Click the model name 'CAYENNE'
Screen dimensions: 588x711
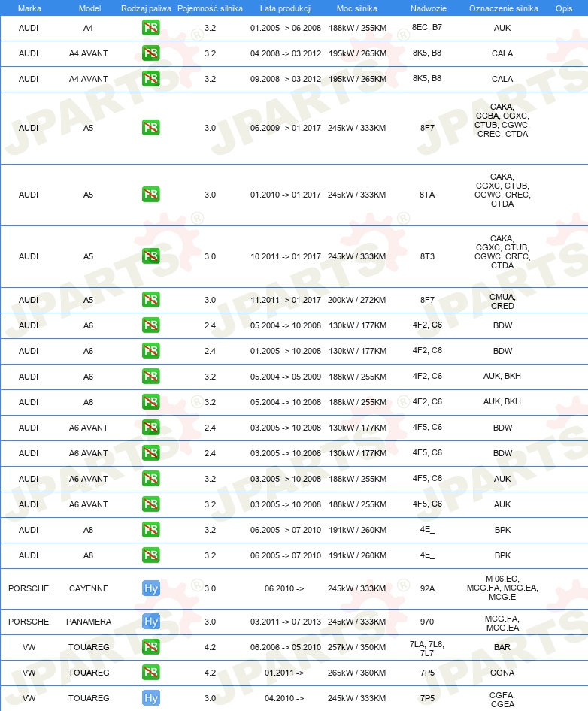click(89, 588)
